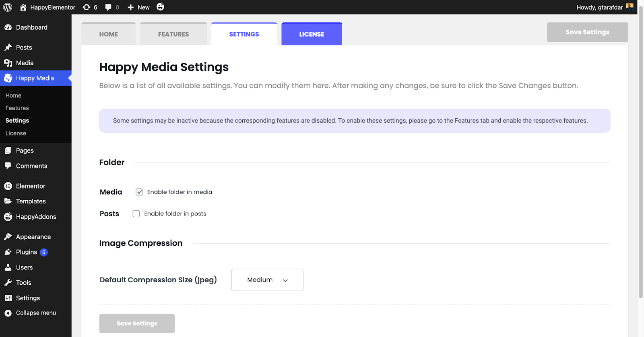The height and width of the screenshot is (337, 644).
Task: Click the Settings sliders icon in sidebar
Action: coord(8,298)
